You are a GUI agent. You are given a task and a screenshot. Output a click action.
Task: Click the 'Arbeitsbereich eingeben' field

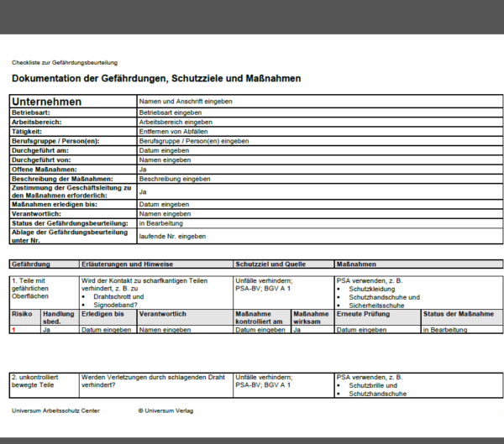click(176, 122)
